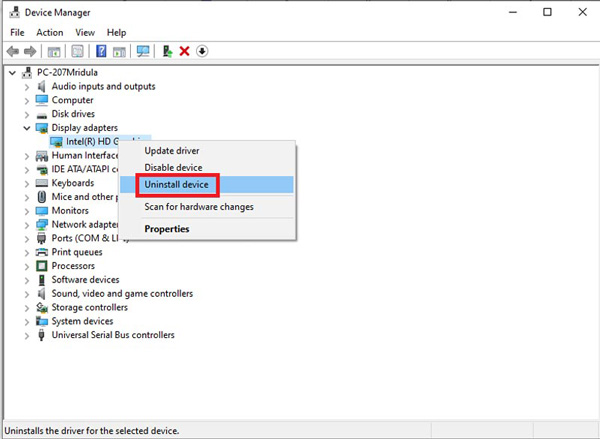Select the Print queues tree item
This screenshot has height=439, width=600.
78,252
